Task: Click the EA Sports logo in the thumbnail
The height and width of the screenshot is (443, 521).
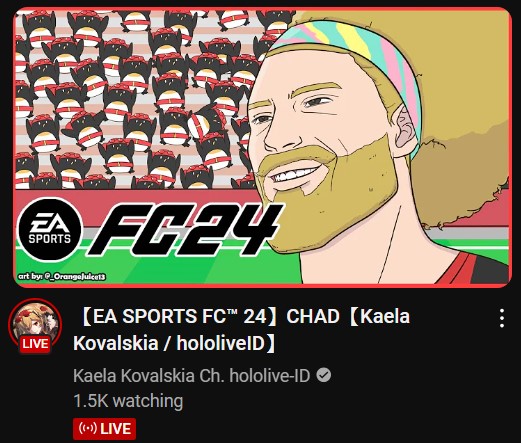Action: point(50,230)
